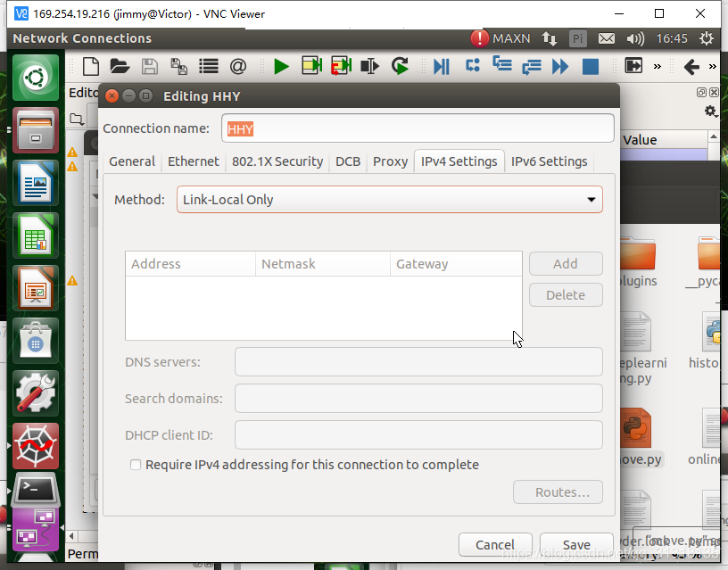Click the network up-down arrows indicator
The height and width of the screenshot is (570, 728).
pos(550,38)
